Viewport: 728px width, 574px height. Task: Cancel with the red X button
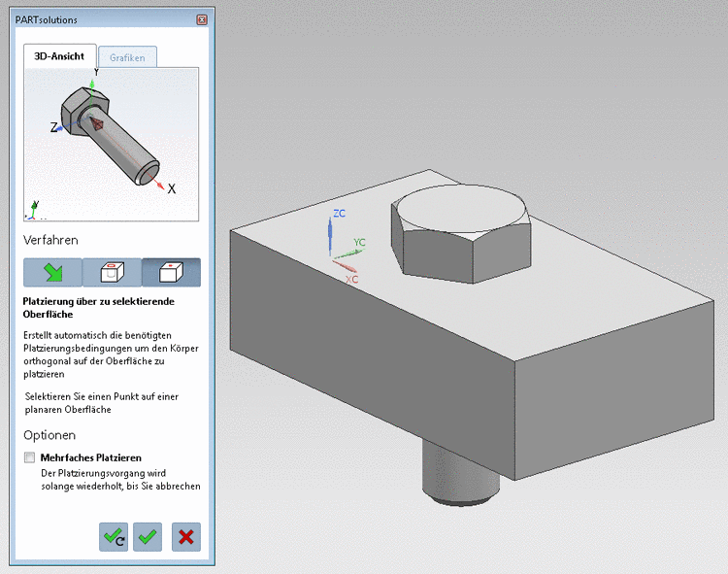186,537
